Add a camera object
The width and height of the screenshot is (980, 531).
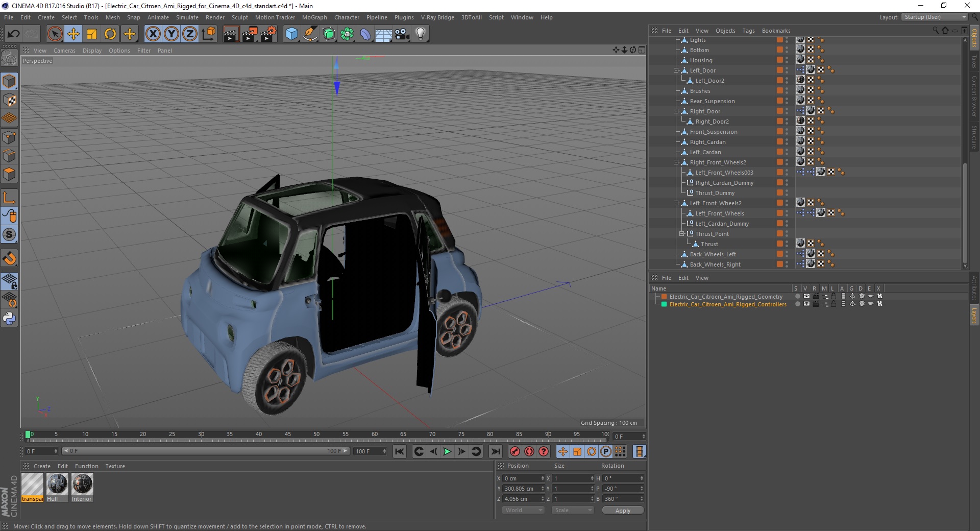click(402, 34)
